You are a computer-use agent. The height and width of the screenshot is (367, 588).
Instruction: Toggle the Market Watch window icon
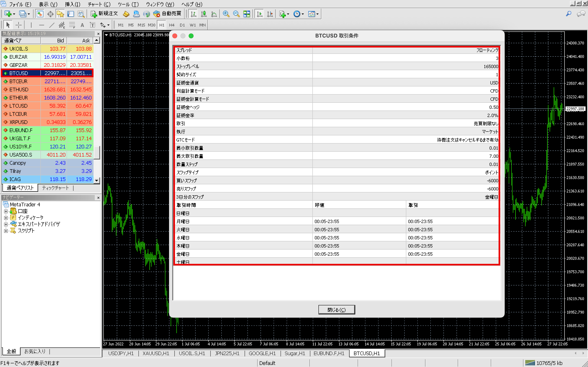(40, 14)
